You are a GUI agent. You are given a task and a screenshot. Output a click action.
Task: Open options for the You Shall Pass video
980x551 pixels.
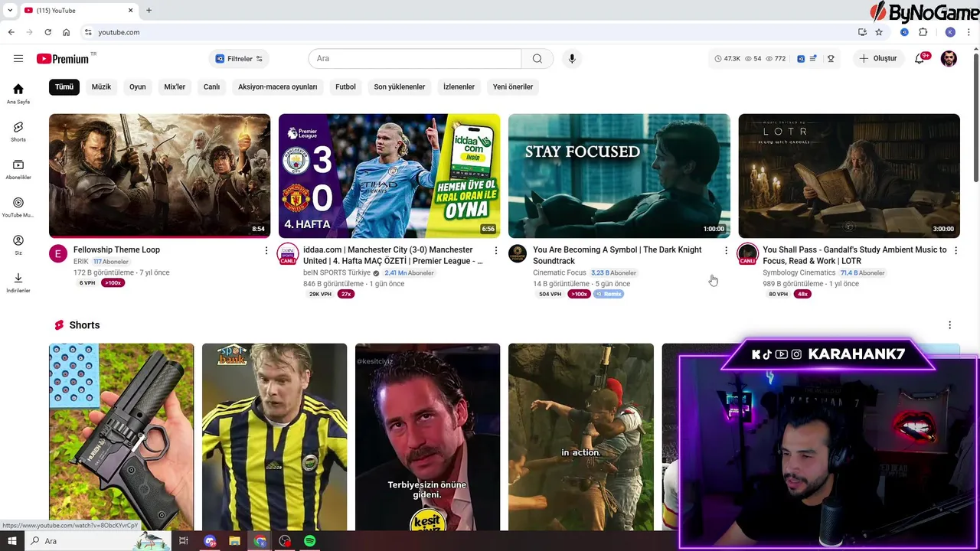coord(955,251)
